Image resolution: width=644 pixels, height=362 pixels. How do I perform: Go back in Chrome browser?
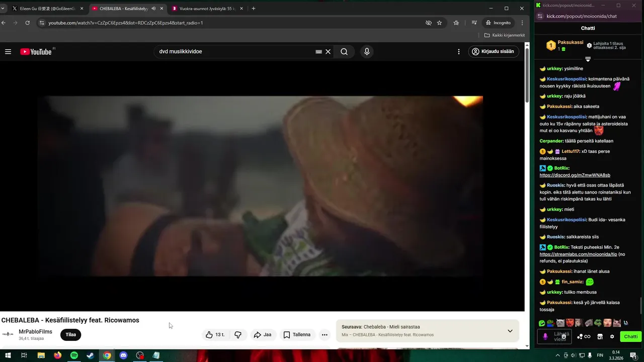point(4,23)
